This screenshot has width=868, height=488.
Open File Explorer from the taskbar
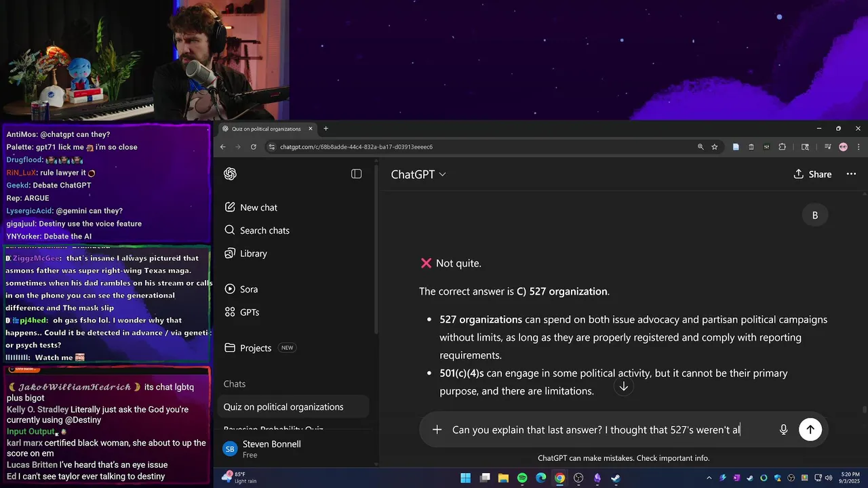pyautogui.click(x=504, y=478)
